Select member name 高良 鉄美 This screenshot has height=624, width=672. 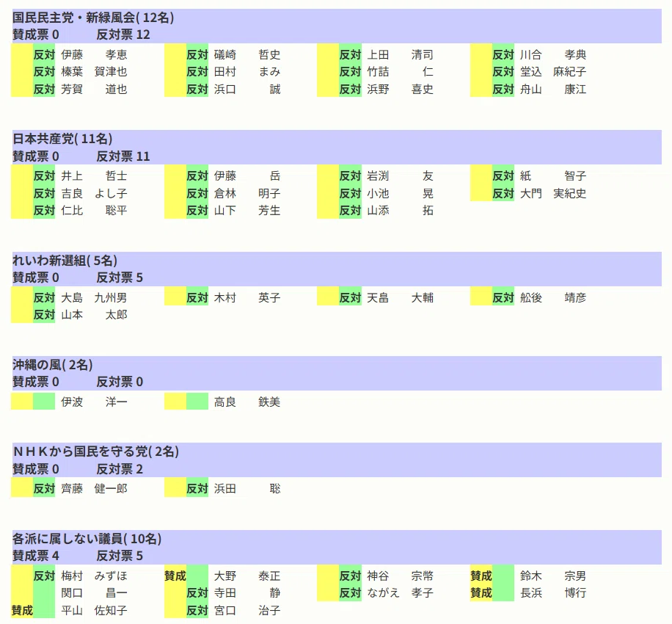246,402
